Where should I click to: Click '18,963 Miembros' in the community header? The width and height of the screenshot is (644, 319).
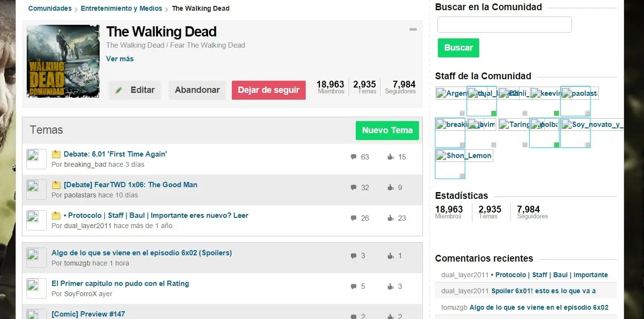coord(331,87)
